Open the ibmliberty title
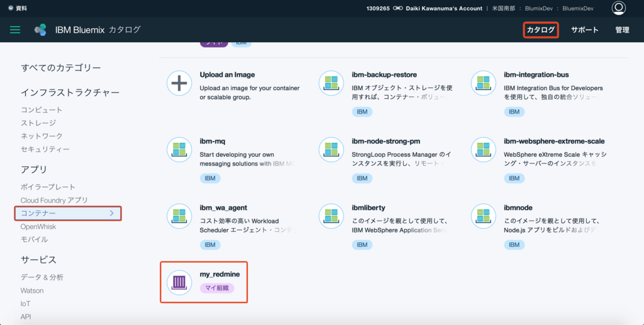The width and height of the screenshot is (644, 325). click(369, 208)
